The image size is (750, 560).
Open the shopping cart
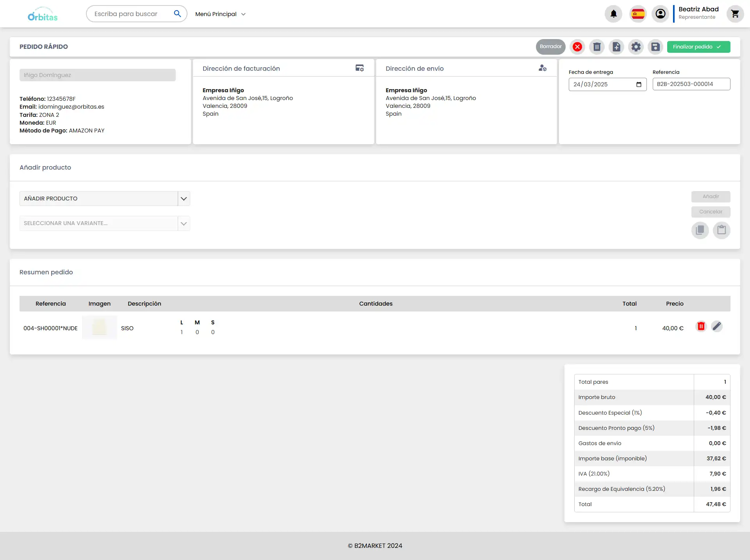point(735,14)
